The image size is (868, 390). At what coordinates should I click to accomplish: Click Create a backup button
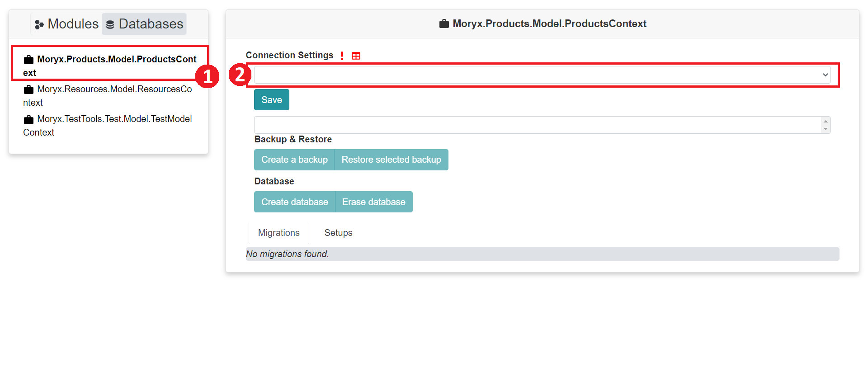coord(294,160)
